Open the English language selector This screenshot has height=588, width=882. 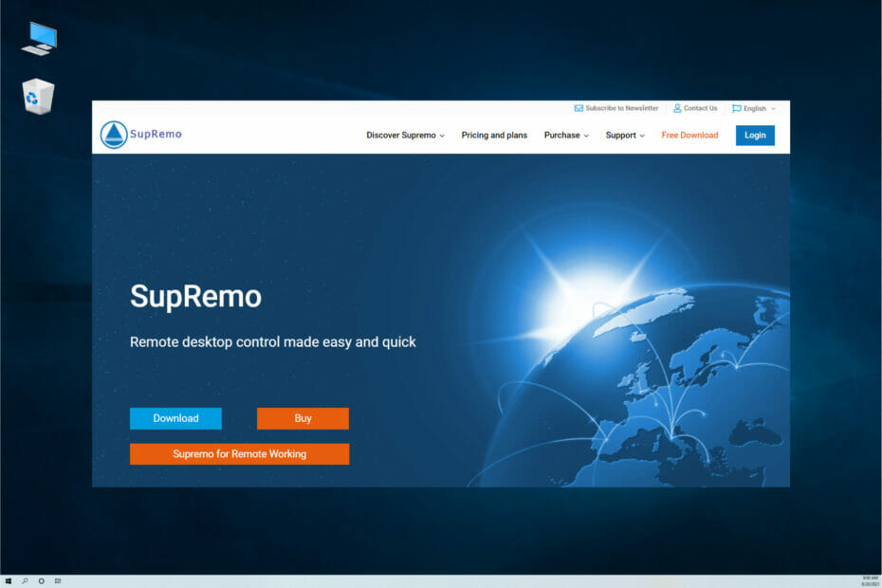[754, 109]
